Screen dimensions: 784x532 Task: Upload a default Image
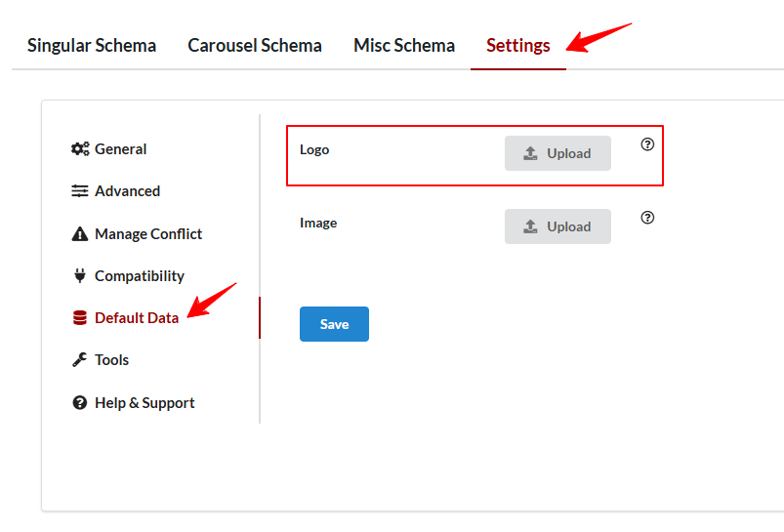(x=557, y=226)
